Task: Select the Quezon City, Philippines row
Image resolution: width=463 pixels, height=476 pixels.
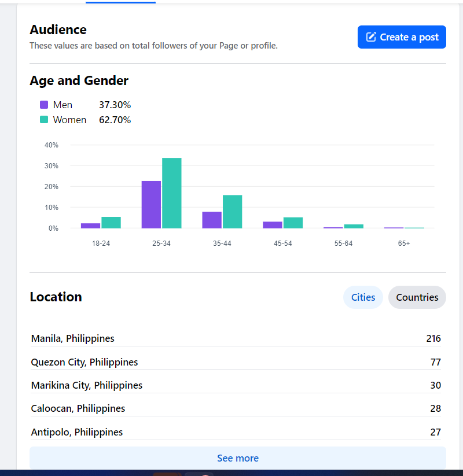Action: click(x=84, y=362)
